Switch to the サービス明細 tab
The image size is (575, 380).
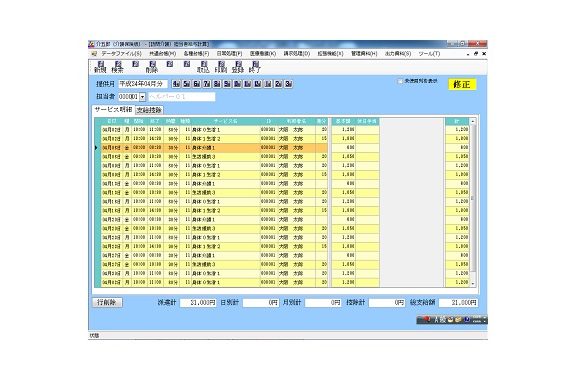tap(113, 110)
